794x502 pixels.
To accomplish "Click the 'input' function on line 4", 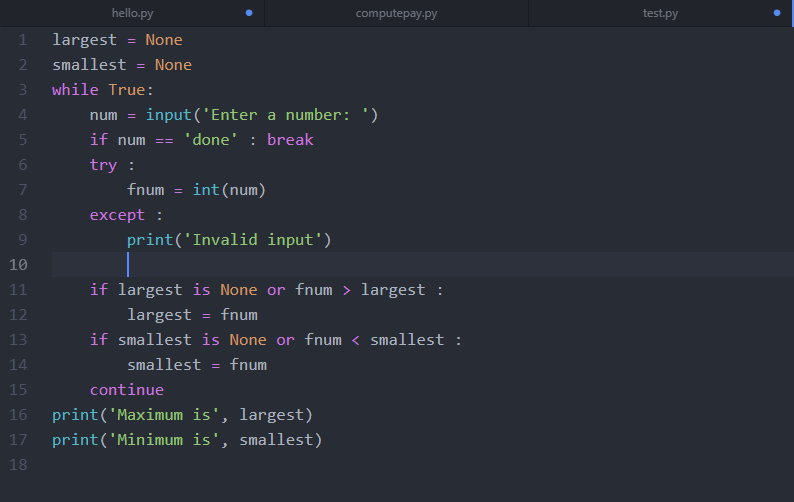I will pos(169,115).
